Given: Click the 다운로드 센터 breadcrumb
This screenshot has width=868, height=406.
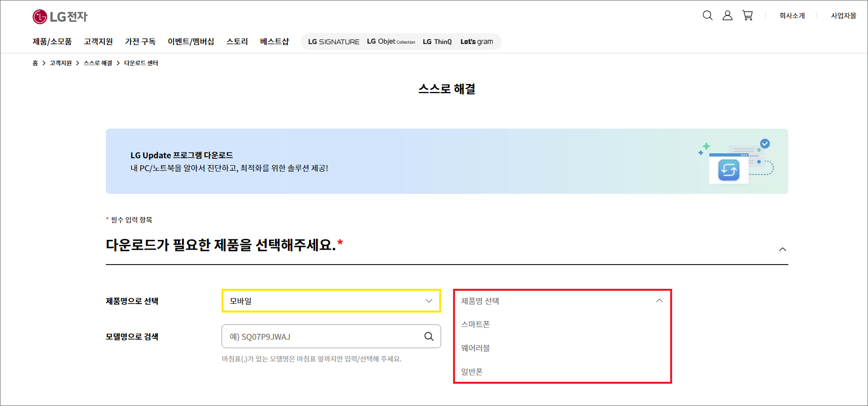Looking at the screenshot, I should [x=141, y=63].
